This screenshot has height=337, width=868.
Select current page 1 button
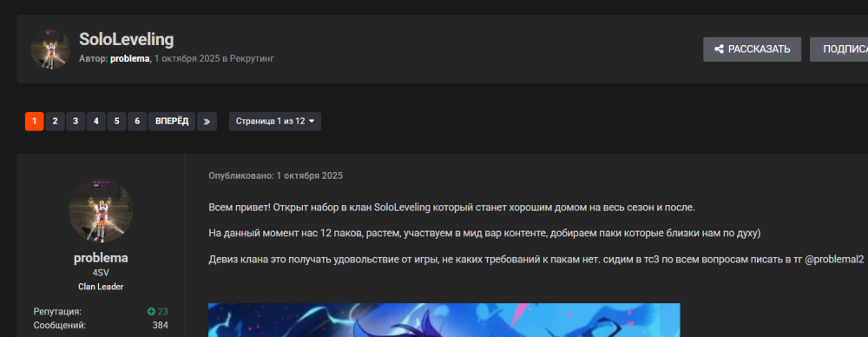(35, 122)
